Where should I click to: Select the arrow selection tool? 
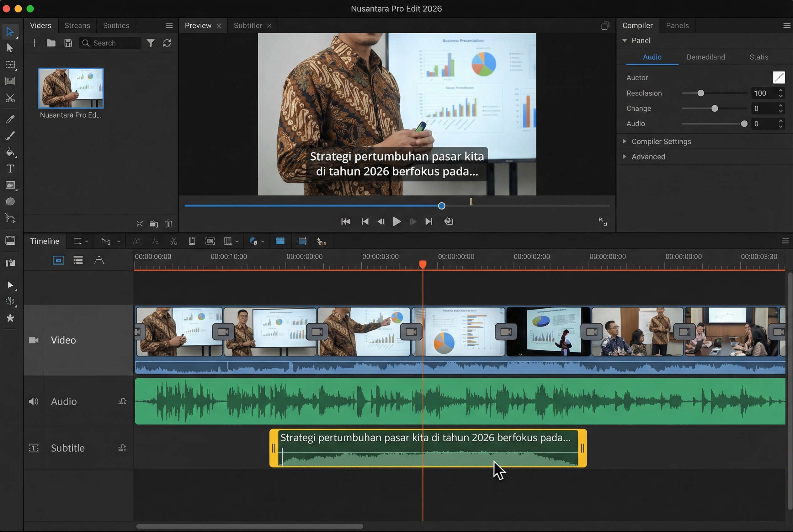(x=10, y=32)
